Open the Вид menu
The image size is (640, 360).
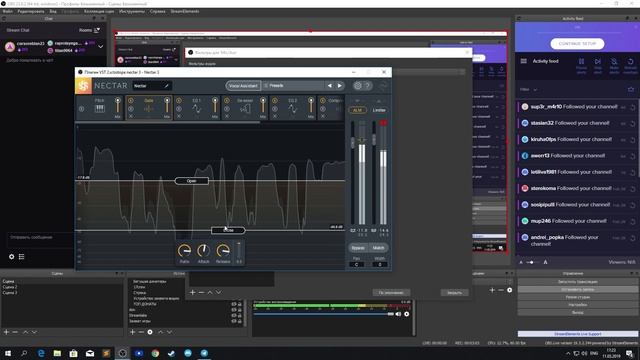tap(53, 11)
